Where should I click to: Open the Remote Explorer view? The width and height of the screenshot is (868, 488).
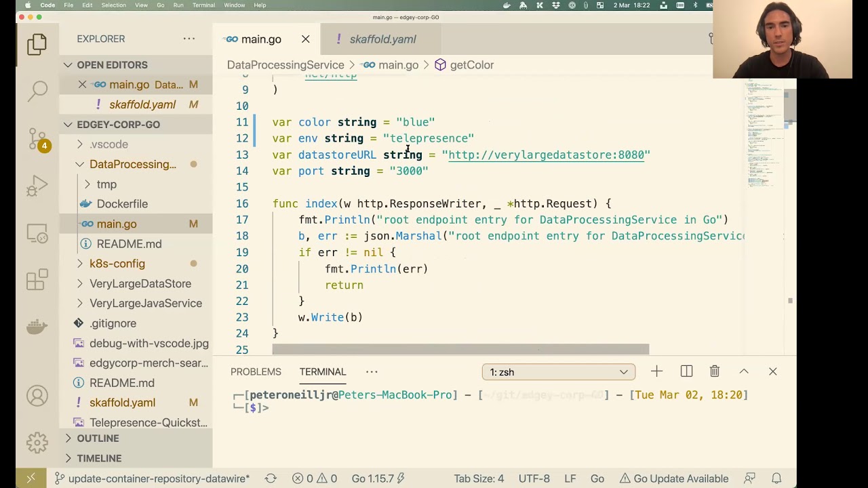tap(37, 232)
